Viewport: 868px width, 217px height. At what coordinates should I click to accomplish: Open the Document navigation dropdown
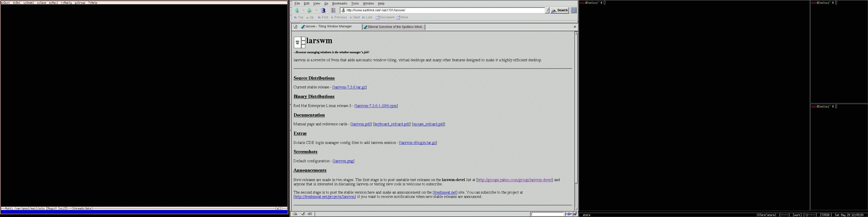385,18
